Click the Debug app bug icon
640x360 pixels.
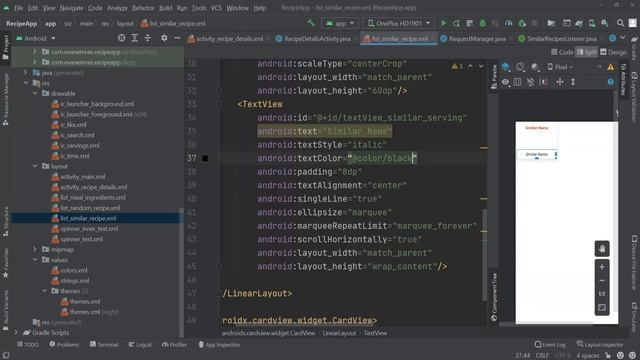(x=482, y=23)
